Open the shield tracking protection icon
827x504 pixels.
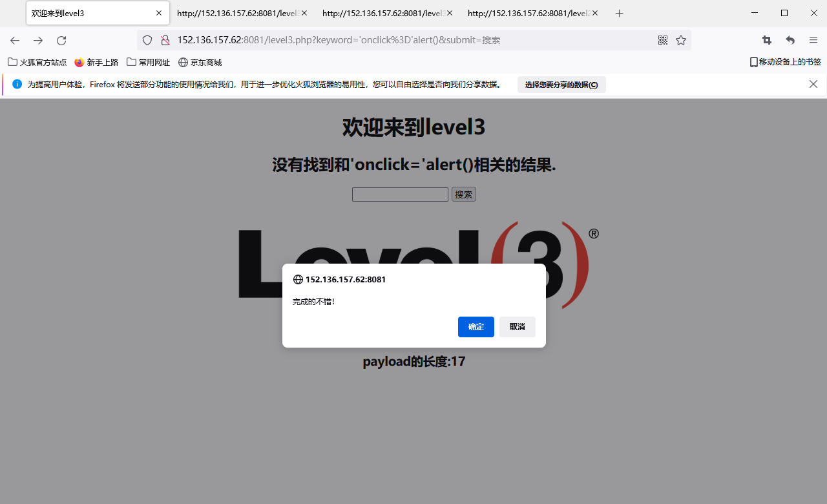coord(147,40)
